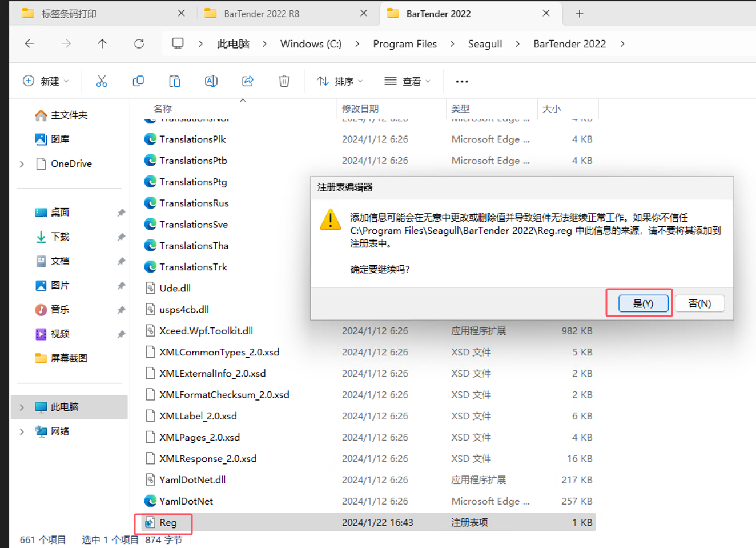Confirm with the 是(Y) button
Viewport: 756px width, 548px height.
click(x=643, y=303)
